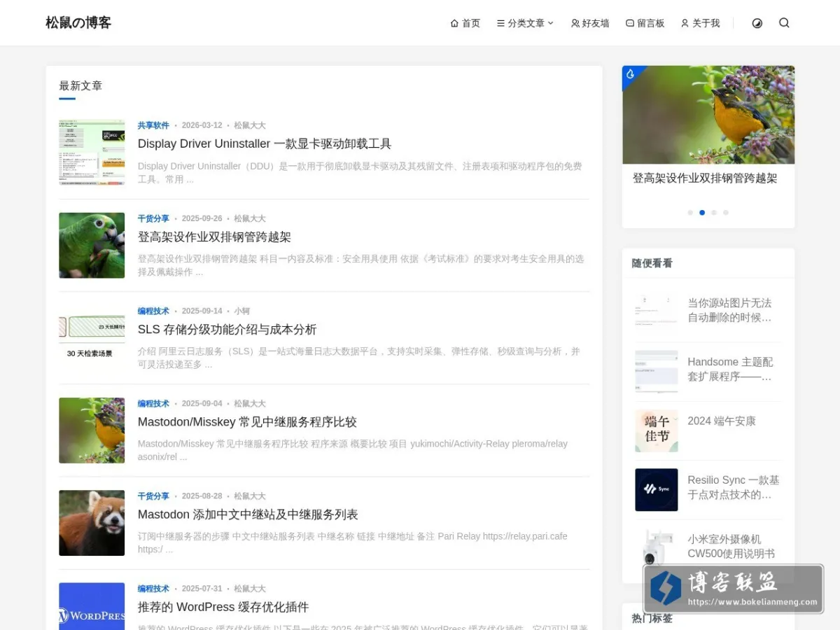
Task: Open the 关于我 menu item
Action: click(700, 23)
